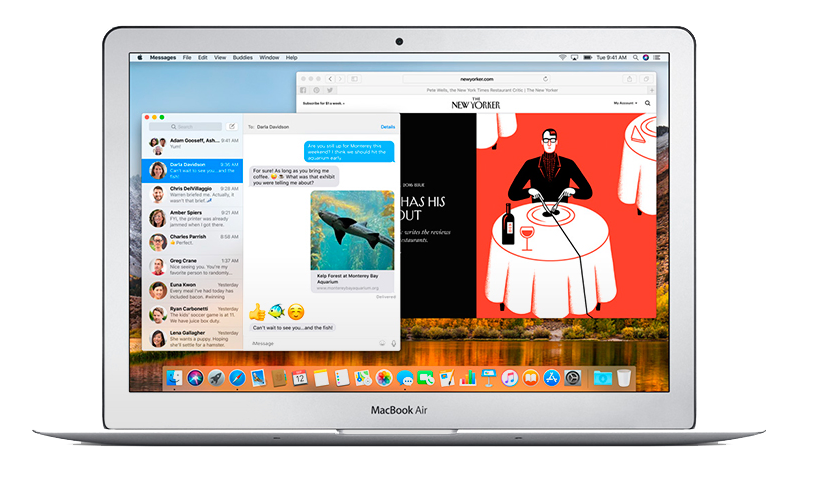
Task: Select the Adam Gooseff group conversation
Action: coord(192,146)
